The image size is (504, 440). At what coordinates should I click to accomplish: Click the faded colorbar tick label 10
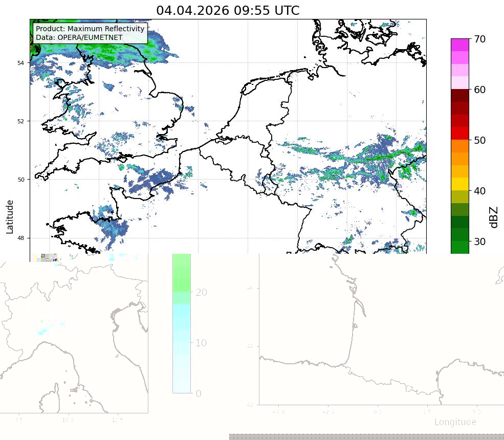pyautogui.click(x=201, y=343)
